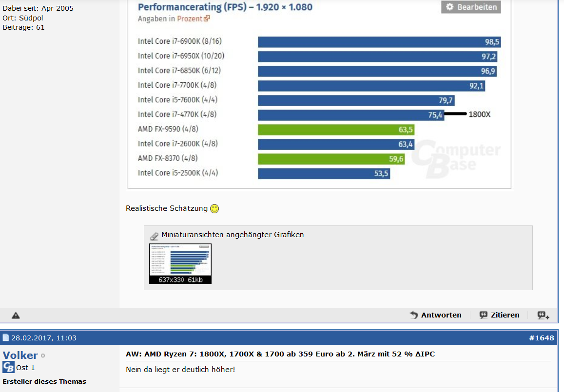Click the paperclip attachment icon
The height and width of the screenshot is (392, 564).
tap(154, 236)
